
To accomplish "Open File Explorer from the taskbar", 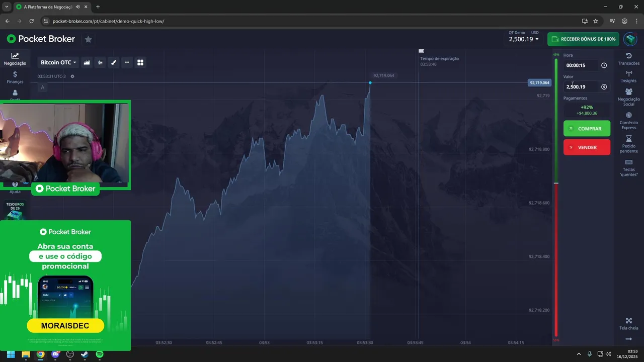I will click(26, 354).
